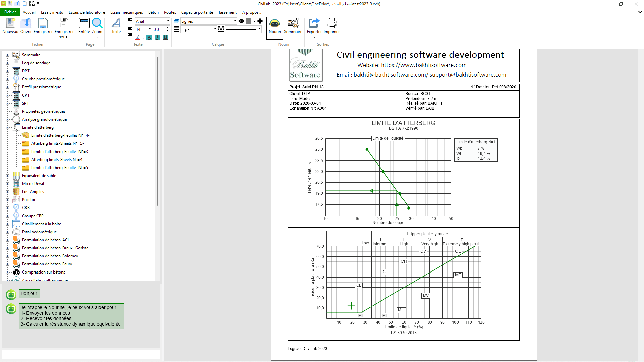Click the quick access open icon in title bar
Image resolution: width=644 pixels, height=362 pixels.
(17, 4)
